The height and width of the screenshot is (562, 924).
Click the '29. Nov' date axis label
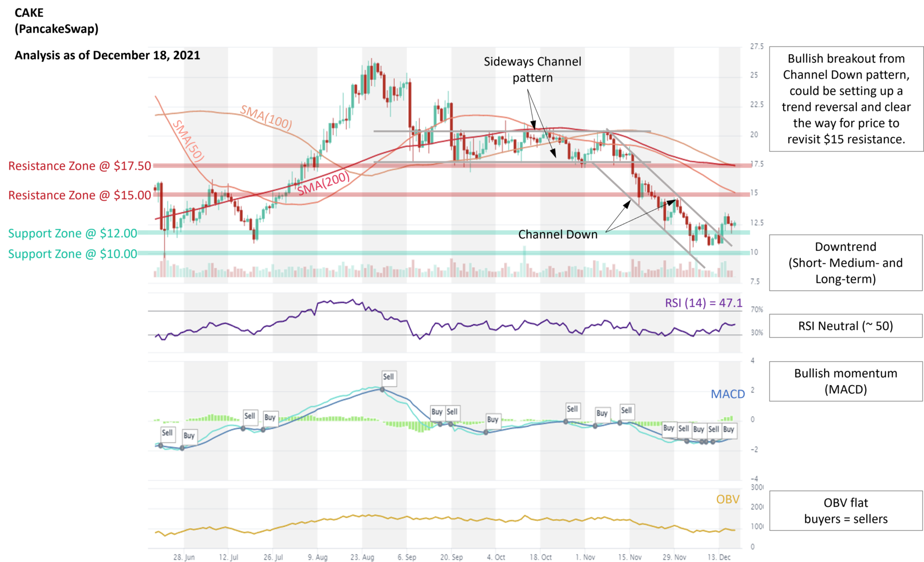(674, 557)
